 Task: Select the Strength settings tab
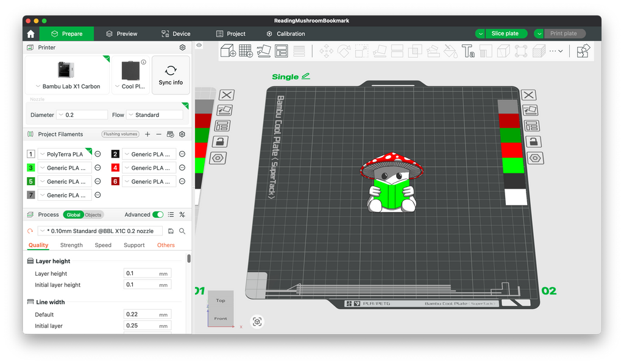(71, 245)
